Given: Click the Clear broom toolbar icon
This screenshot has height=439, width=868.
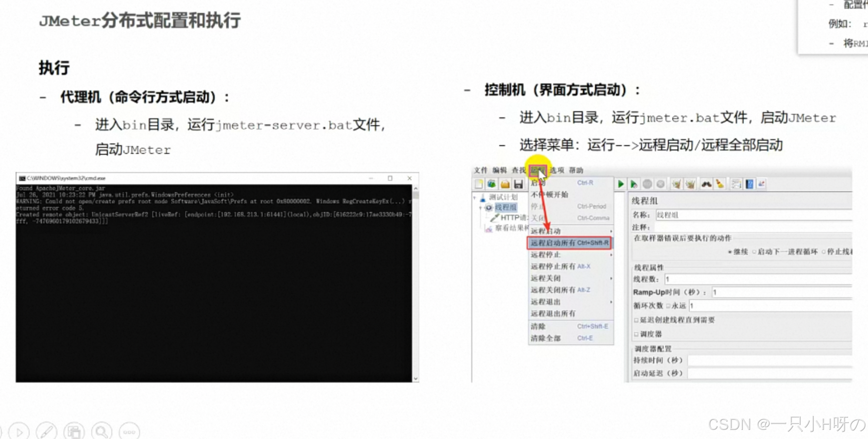Looking at the screenshot, I should pyautogui.click(x=677, y=184).
